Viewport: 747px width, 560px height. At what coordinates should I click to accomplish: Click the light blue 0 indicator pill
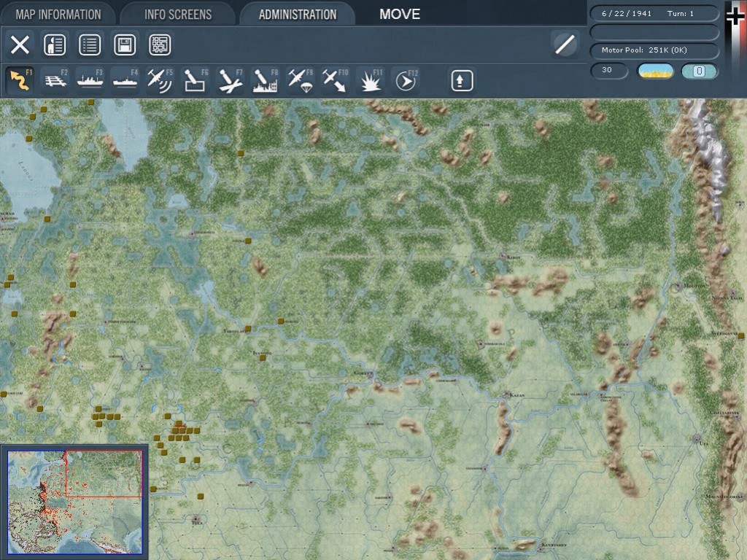699,71
